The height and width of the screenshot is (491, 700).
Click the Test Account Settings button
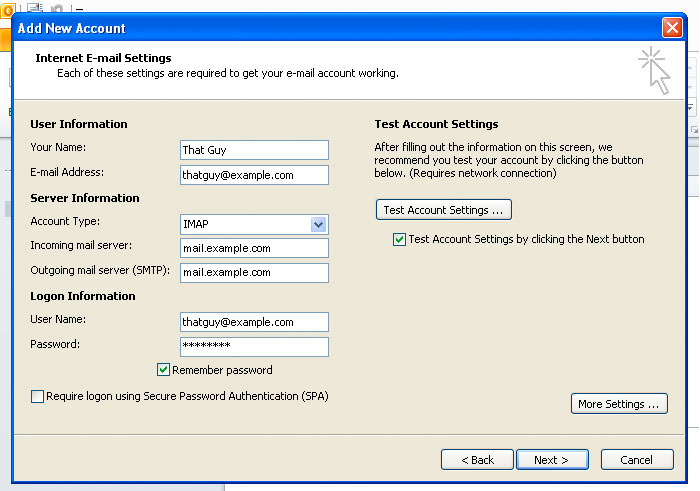pyautogui.click(x=443, y=210)
